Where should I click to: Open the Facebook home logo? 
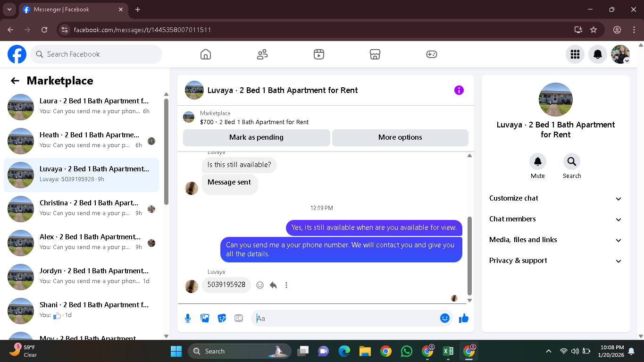click(x=17, y=54)
